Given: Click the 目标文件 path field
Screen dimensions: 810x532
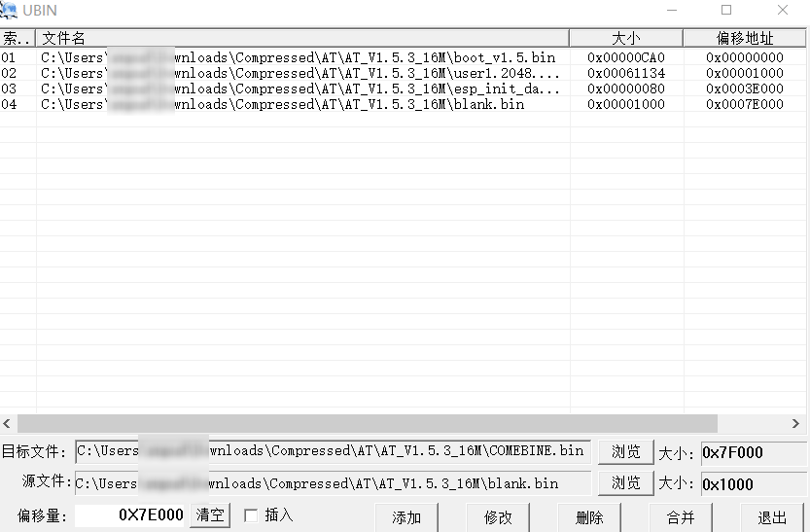Looking at the screenshot, I should pyautogui.click(x=333, y=451).
